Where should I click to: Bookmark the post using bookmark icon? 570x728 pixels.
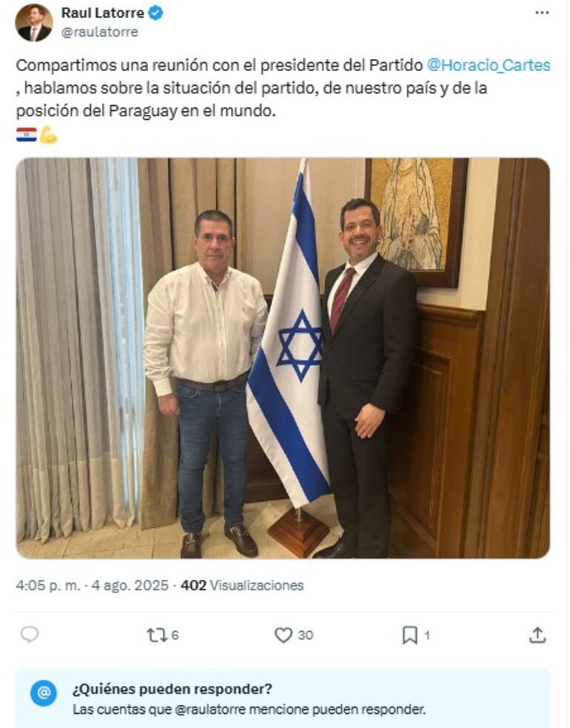click(x=409, y=635)
